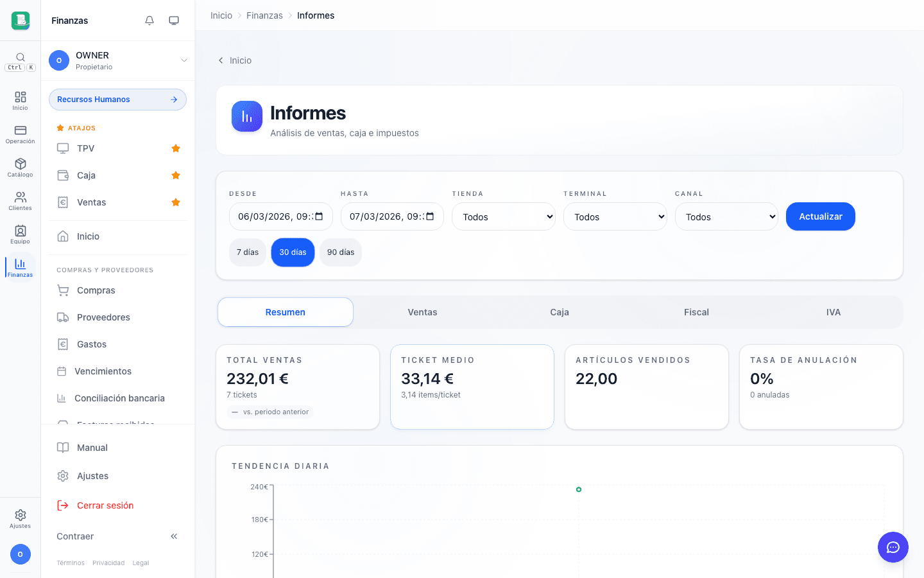The image size is (924, 578).
Task: Open Equipo in the left rail
Action: point(21,234)
